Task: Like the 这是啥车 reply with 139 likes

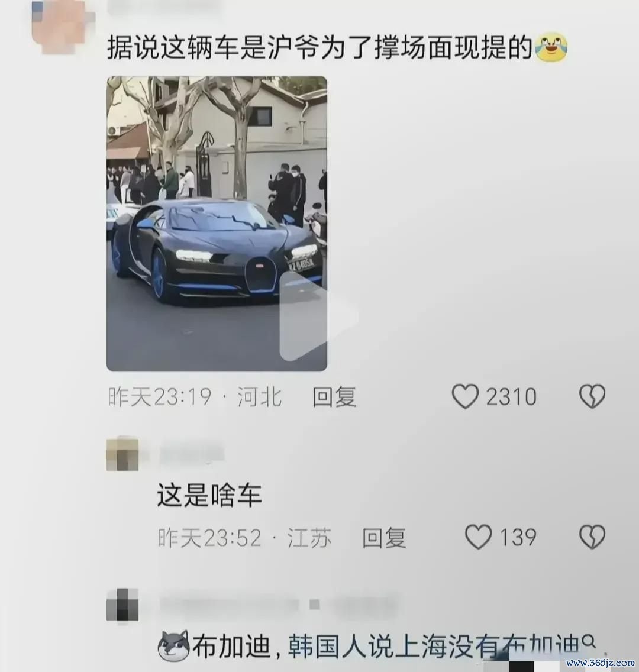Action: pyautogui.click(x=478, y=537)
